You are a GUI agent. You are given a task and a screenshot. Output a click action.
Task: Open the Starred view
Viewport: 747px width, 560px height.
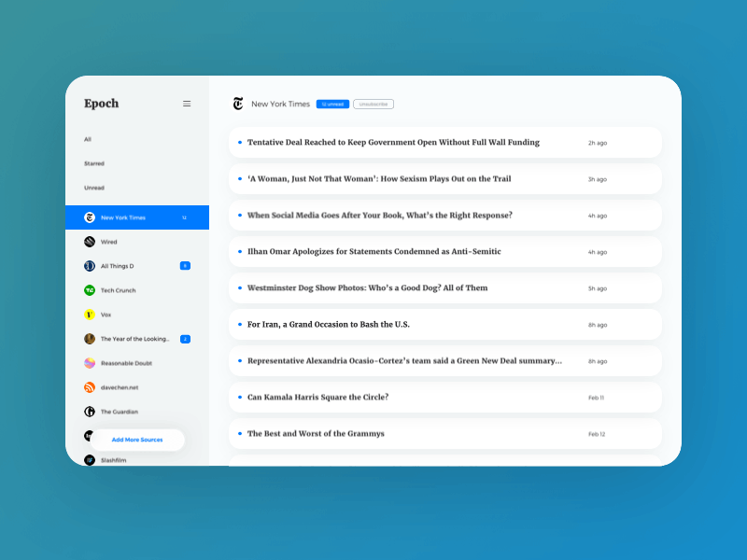click(x=93, y=163)
